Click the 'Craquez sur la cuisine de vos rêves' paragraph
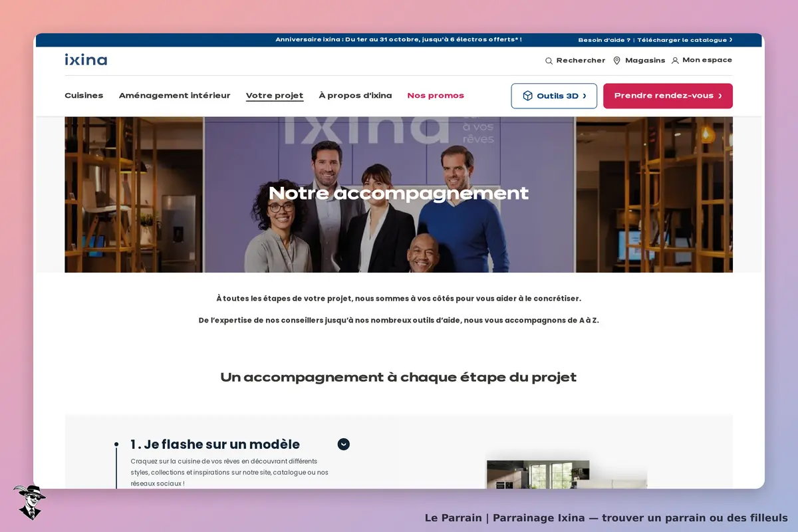Viewport: 798px width, 532px height. click(x=229, y=472)
